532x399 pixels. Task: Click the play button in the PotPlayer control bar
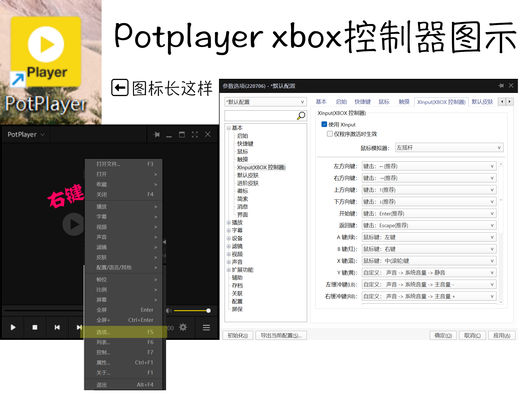click(x=13, y=327)
